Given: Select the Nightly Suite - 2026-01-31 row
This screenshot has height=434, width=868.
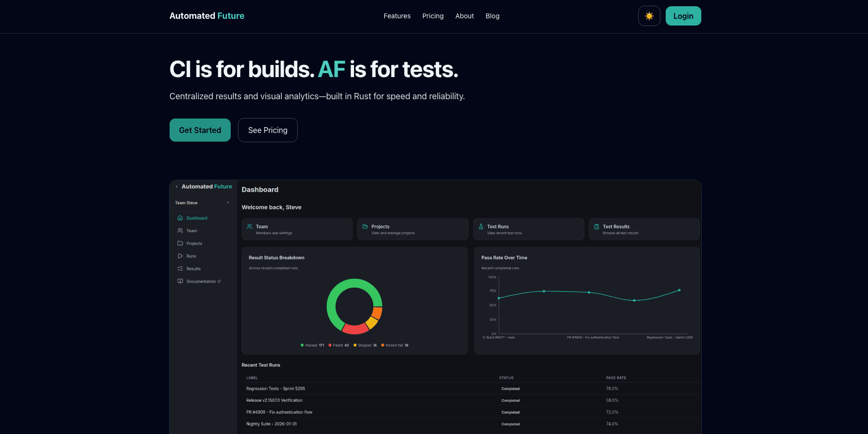Looking at the screenshot, I should coord(271,424).
